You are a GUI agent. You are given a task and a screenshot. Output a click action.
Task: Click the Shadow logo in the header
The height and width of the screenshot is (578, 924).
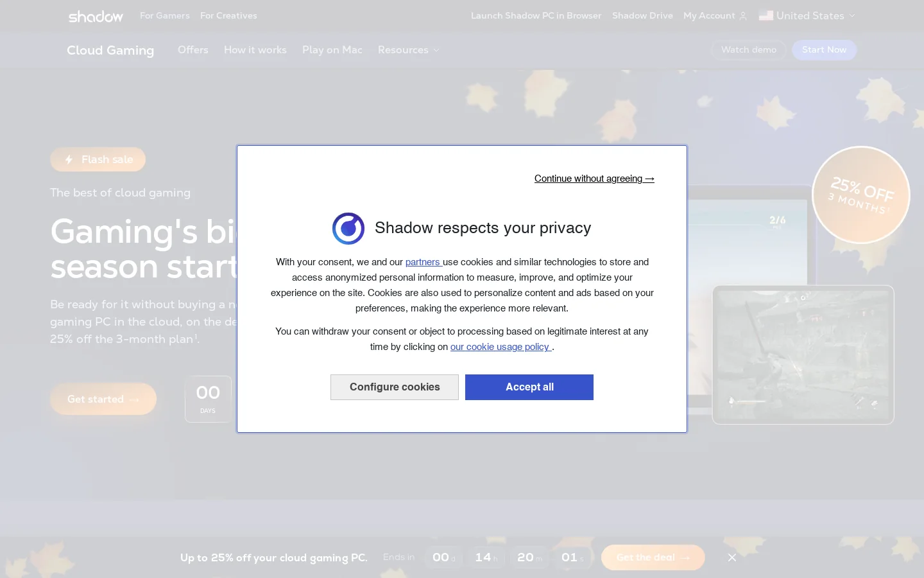[x=96, y=16]
